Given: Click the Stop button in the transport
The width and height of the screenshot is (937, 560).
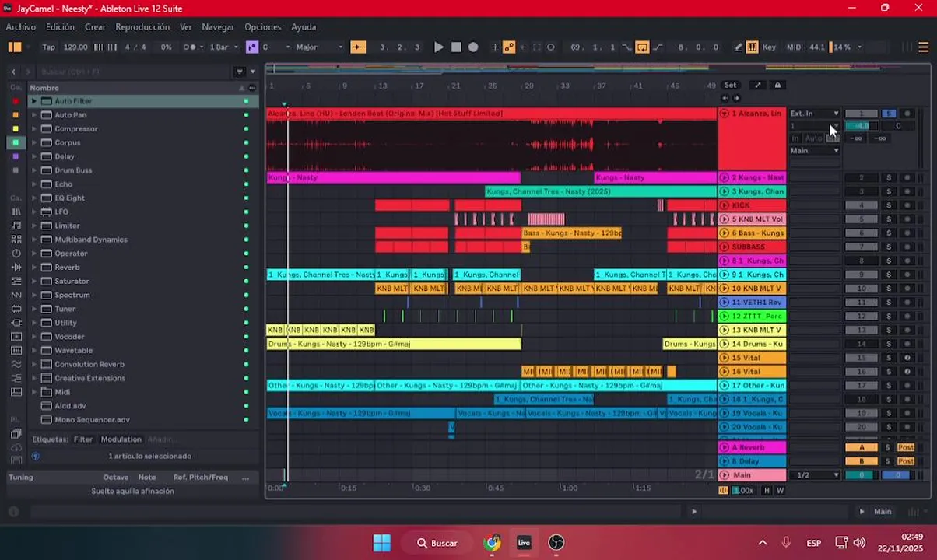Looking at the screenshot, I should [456, 47].
